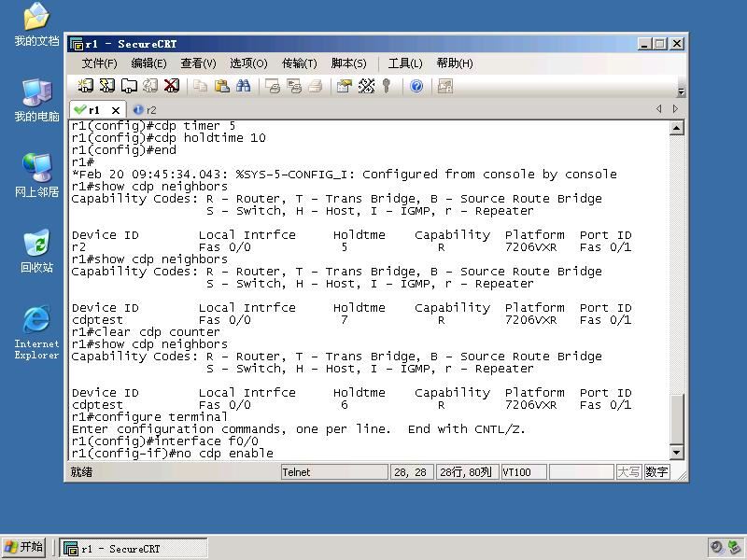Screen dimensions: 747x560
Task: Click the Connect toolbar icon
Action: click(x=85, y=86)
